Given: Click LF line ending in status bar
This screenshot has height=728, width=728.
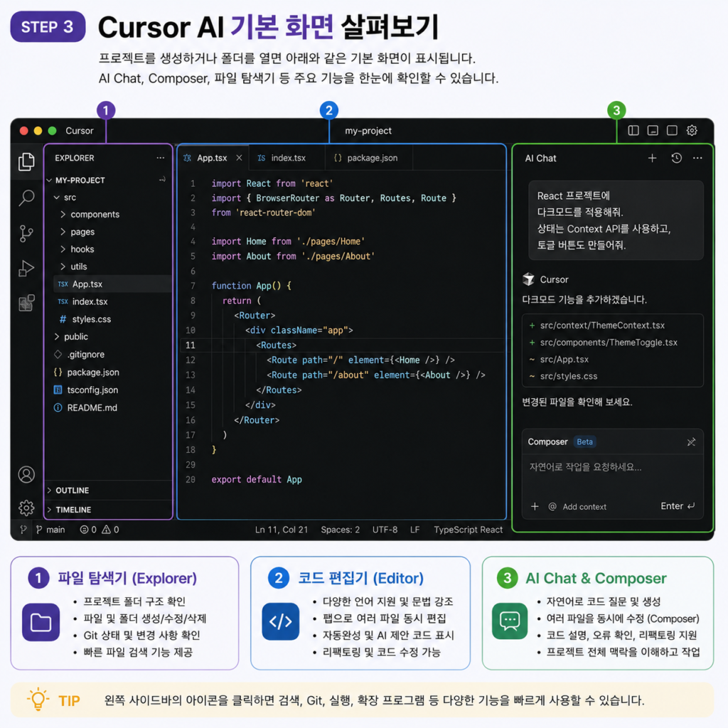Looking at the screenshot, I should (x=415, y=530).
